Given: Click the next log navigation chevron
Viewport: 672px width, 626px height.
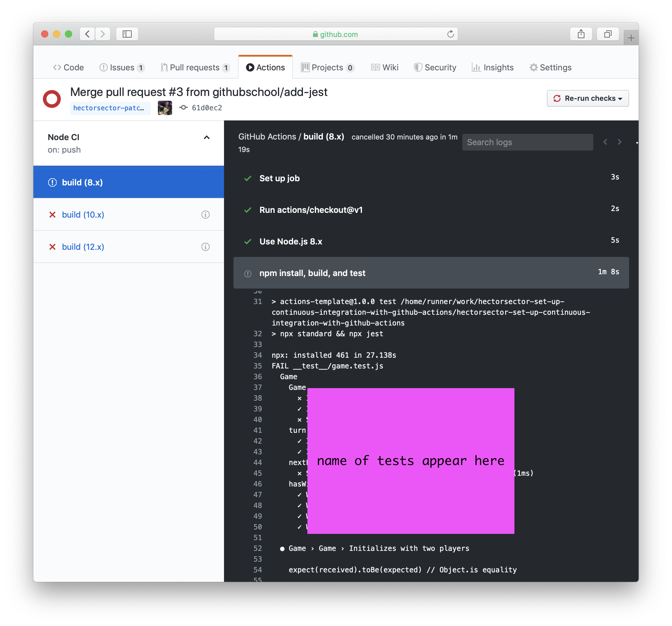Looking at the screenshot, I should (620, 142).
